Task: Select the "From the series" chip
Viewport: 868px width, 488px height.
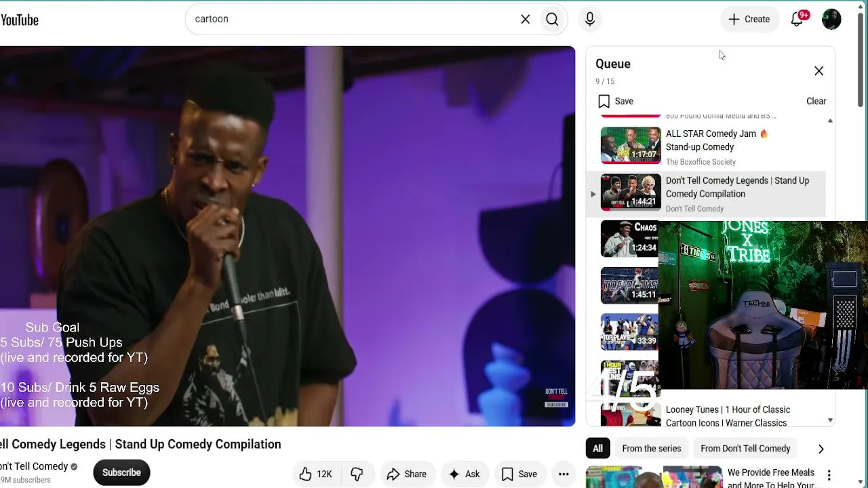Action: [652, 449]
